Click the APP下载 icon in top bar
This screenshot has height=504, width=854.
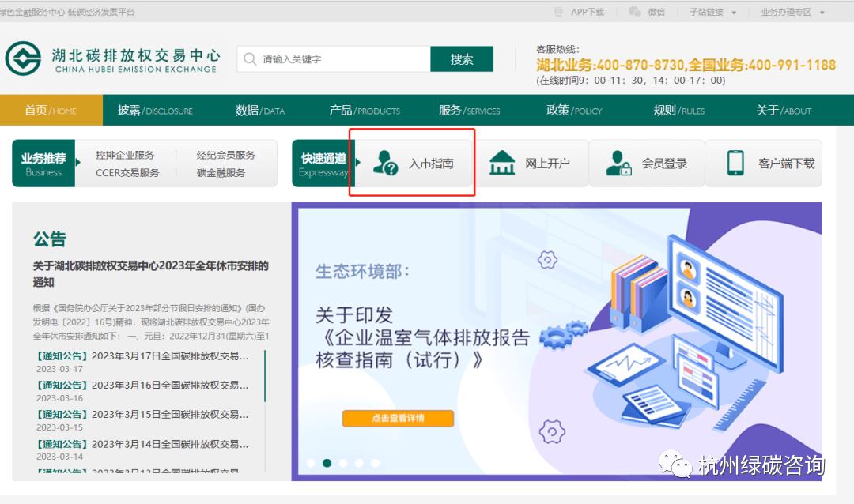pos(557,11)
